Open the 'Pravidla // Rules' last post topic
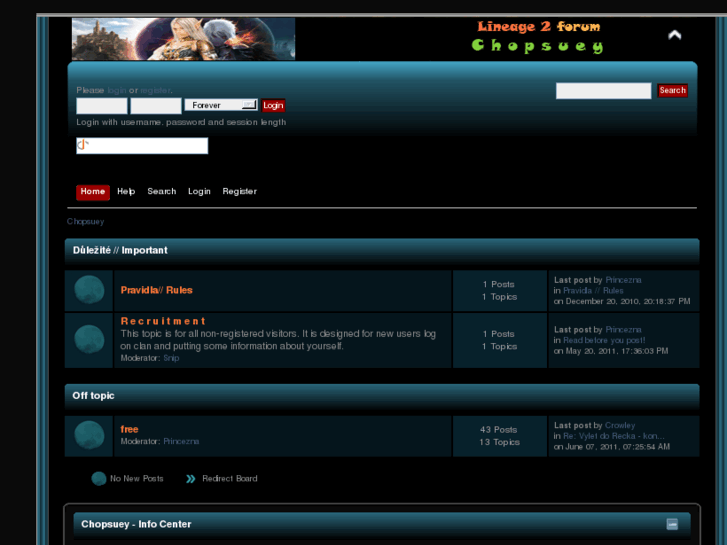727x545 pixels. [593, 291]
